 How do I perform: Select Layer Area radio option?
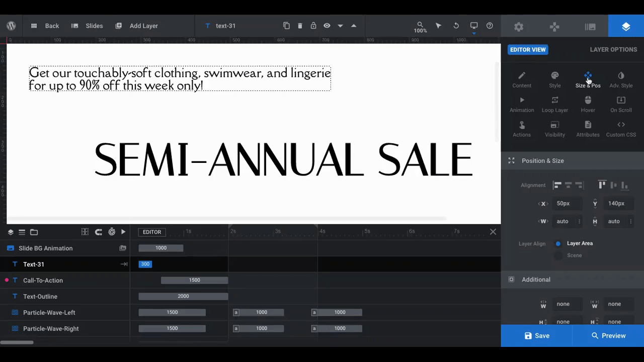click(558, 243)
